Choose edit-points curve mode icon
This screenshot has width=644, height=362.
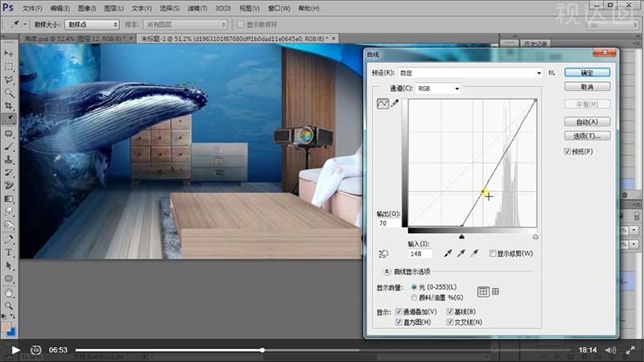tap(383, 104)
